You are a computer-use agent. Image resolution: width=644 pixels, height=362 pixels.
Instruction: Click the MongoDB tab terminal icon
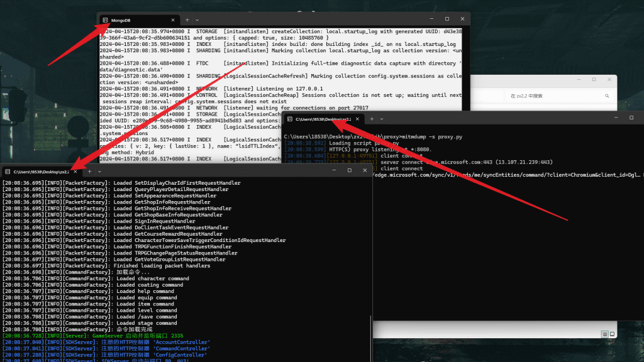coord(105,20)
